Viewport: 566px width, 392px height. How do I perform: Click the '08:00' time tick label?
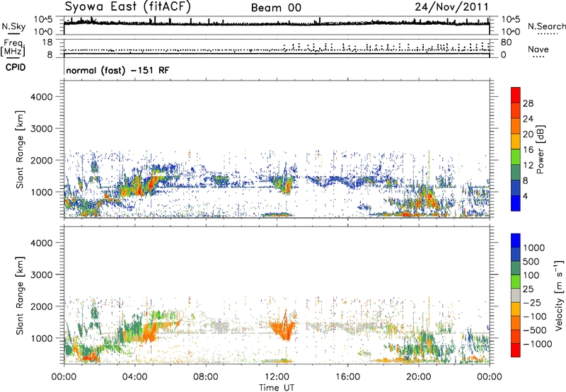tap(205, 377)
